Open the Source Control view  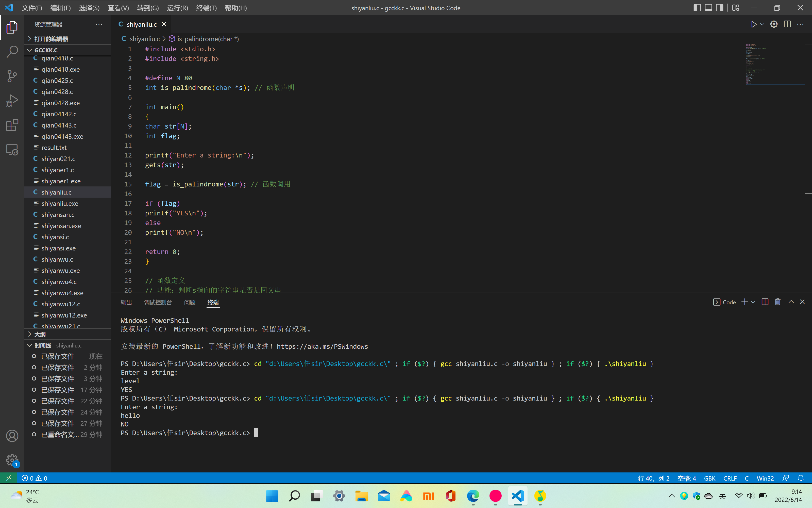tap(12, 76)
